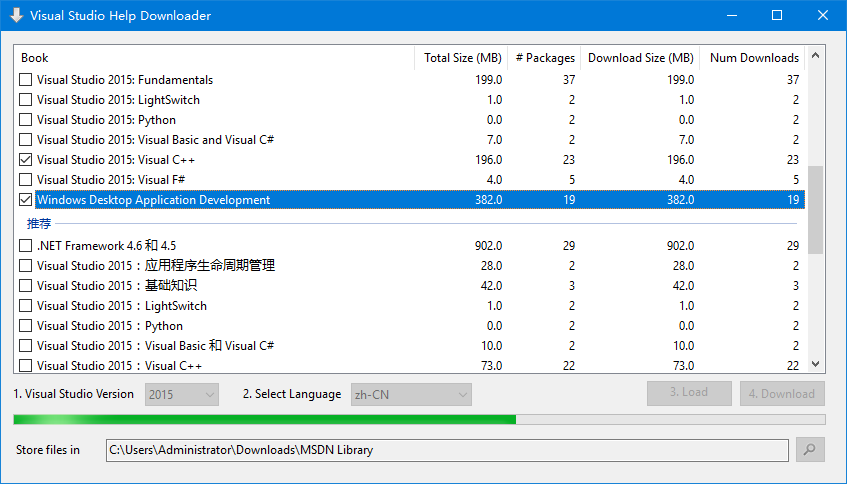Open the Visual Studio Version 2015 dropdown

182,394
